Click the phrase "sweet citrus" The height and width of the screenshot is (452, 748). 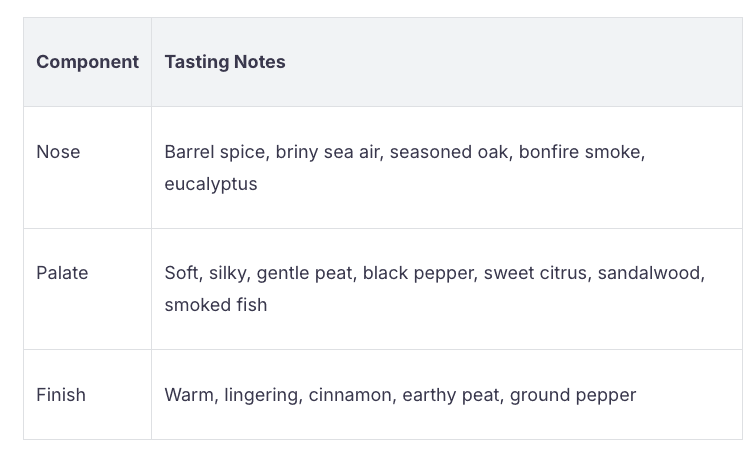click(535, 273)
